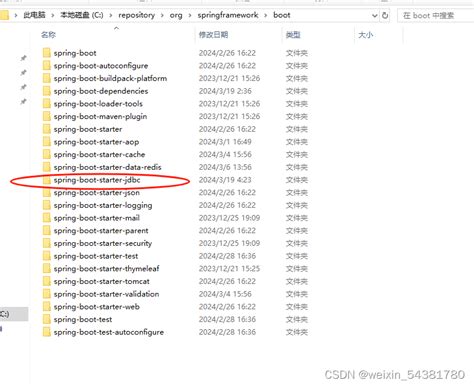
Task: Select the spring-boot-dependencies folder name
Action: 101,91
